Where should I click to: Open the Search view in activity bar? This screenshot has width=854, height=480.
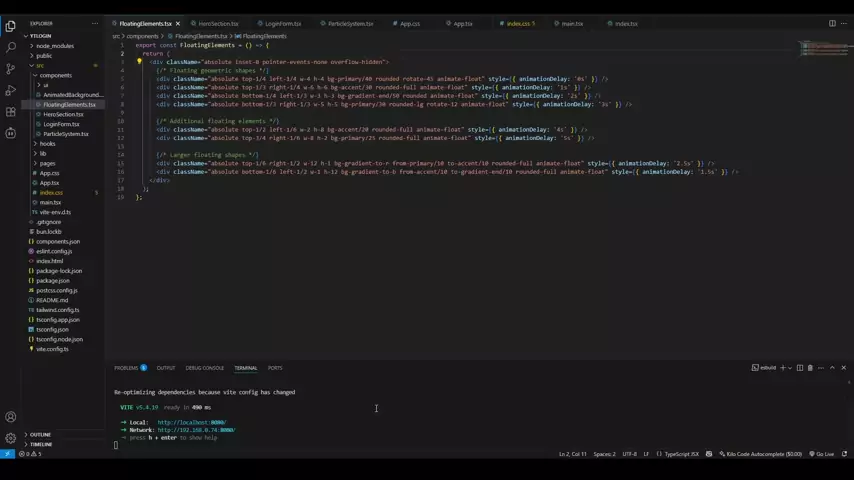11,47
